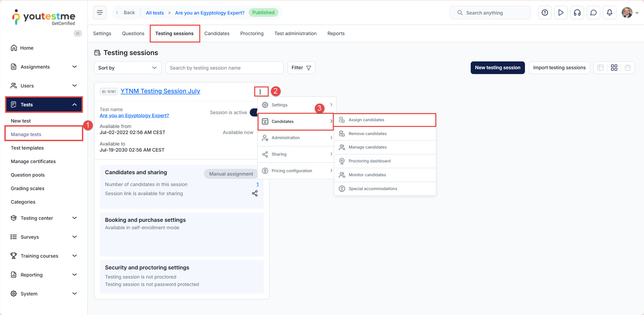The width and height of the screenshot is (644, 315).
Task: Open YTNM Testing Session July link
Action: click(x=160, y=91)
